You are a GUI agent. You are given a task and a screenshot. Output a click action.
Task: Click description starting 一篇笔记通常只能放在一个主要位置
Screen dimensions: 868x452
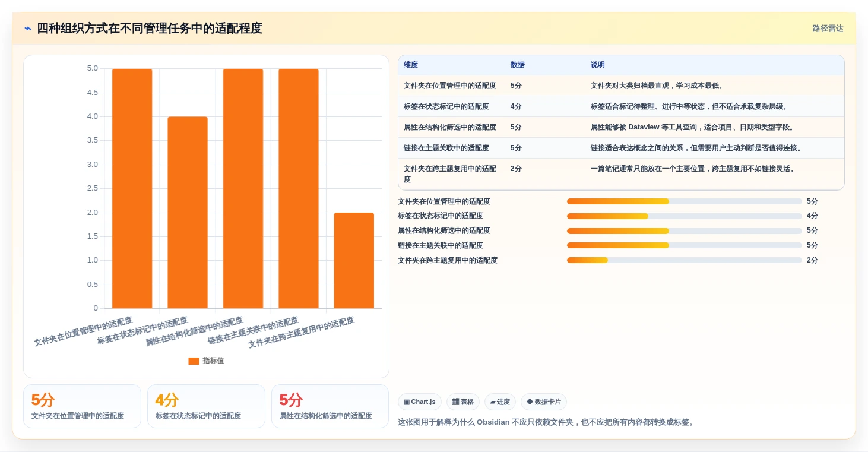[x=692, y=169]
